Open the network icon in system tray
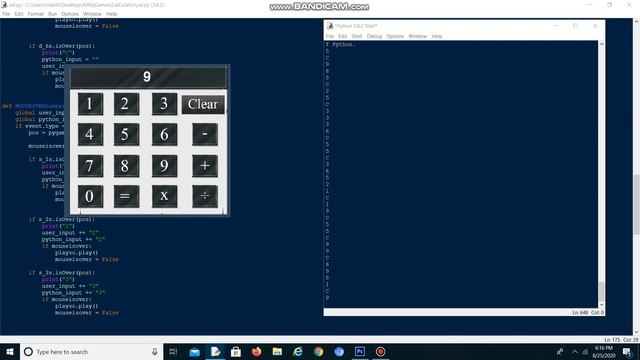The image size is (640, 360). (585, 352)
